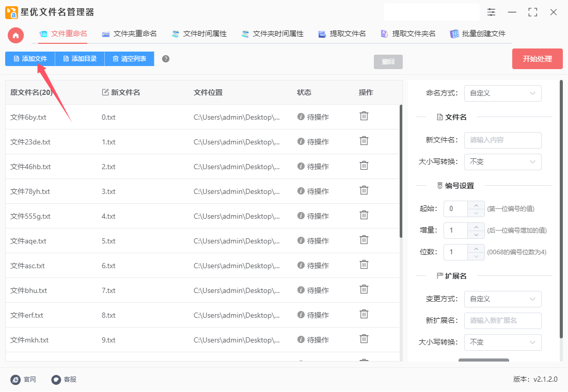Click the 客服 chat icon in footer
Viewport: 568px width, 392px height.
coord(56,380)
